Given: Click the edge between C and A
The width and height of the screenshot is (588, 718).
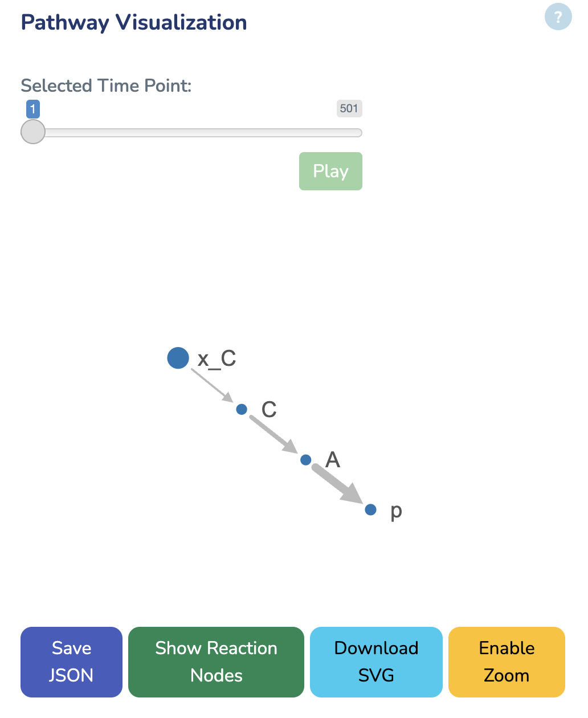Looking at the screenshot, I should (x=273, y=434).
